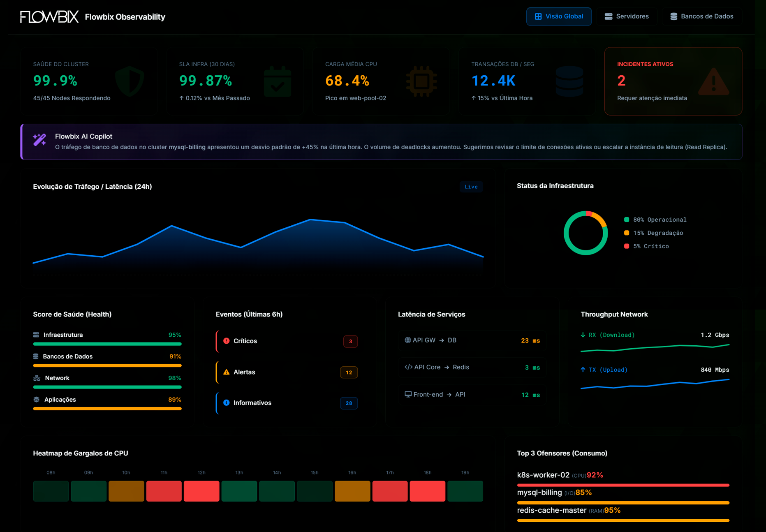Select the shield icon on Saúde do Cluster card
766x532 pixels.
tap(130, 81)
